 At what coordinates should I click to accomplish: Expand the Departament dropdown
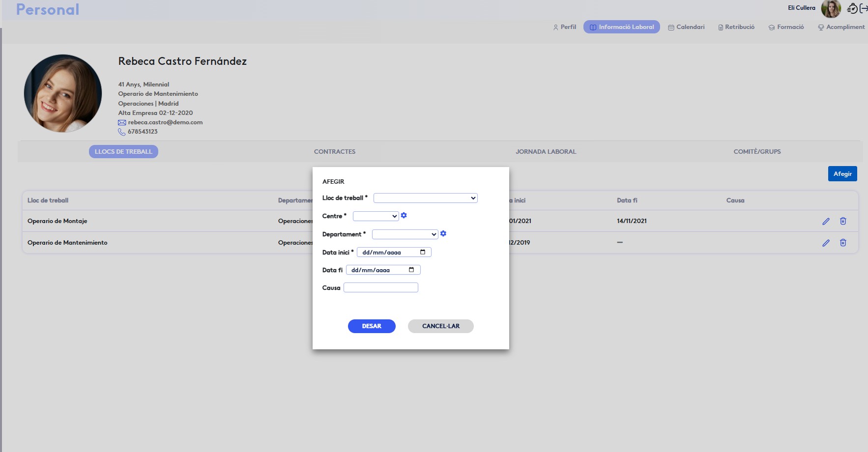click(405, 234)
